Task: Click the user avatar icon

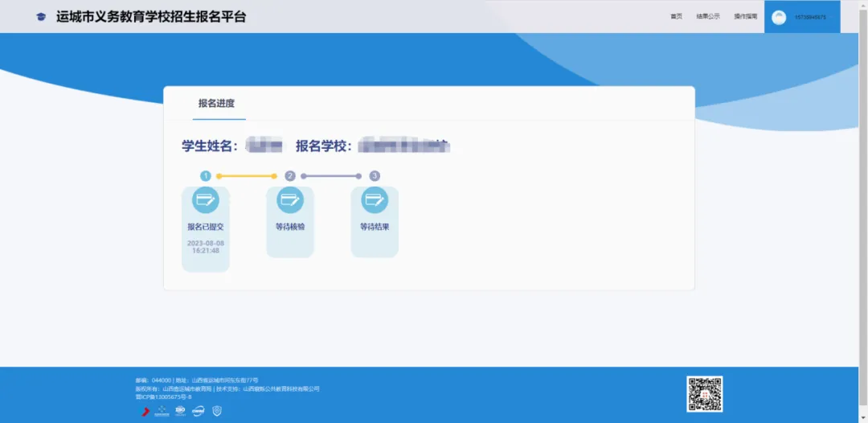Action: click(x=779, y=18)
